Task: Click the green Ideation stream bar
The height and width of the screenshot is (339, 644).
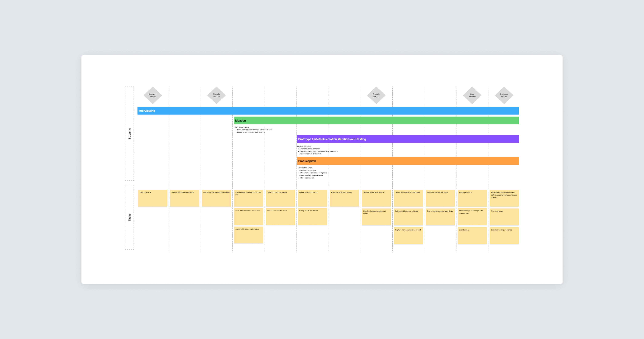Action: 376,120
